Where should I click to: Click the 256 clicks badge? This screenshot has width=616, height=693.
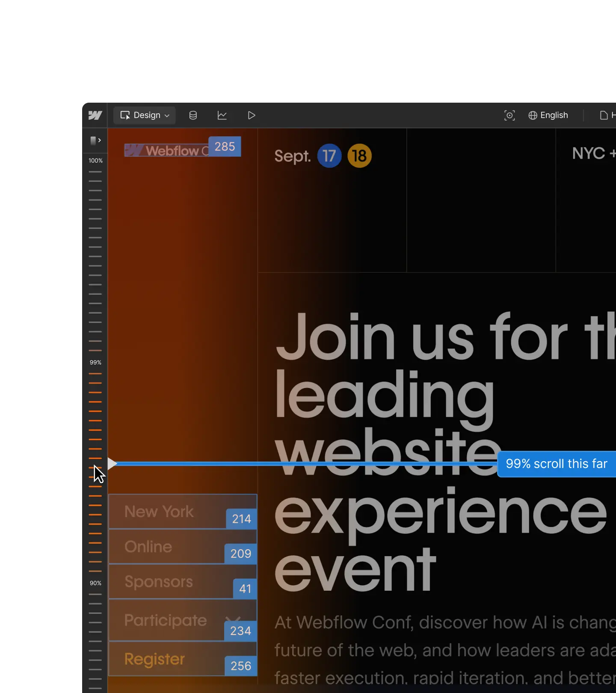point(241,666)
